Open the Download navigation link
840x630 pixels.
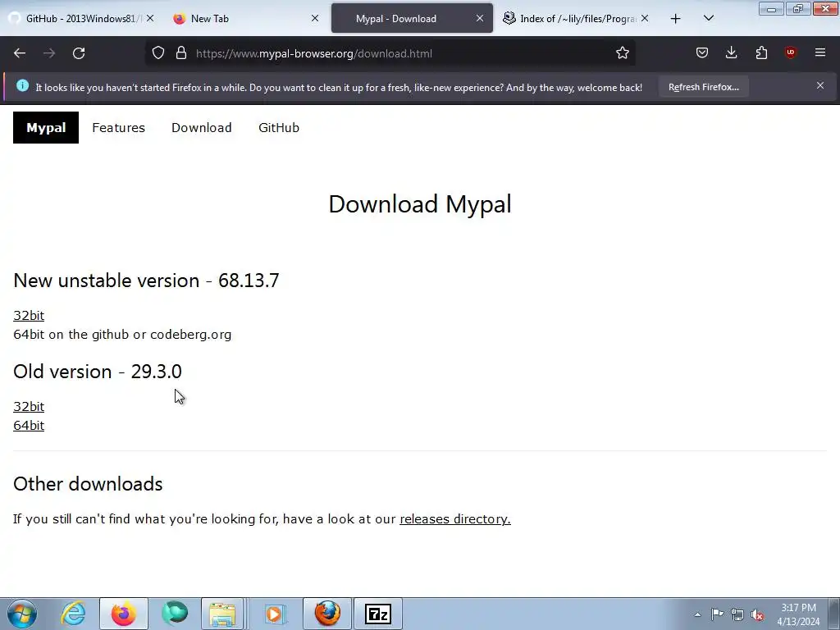[202, 127]
